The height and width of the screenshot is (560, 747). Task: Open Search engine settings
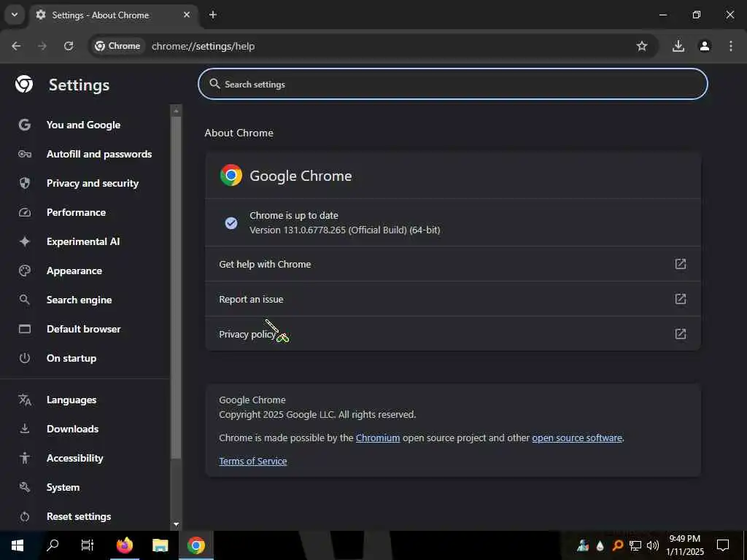tap(79, 300)
